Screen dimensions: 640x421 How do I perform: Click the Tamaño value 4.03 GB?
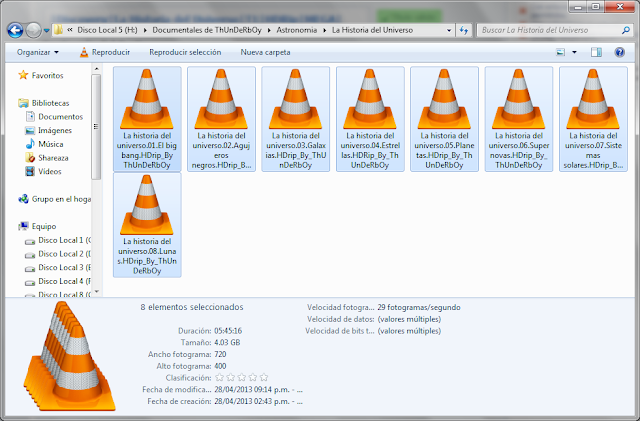coord(227,343)
